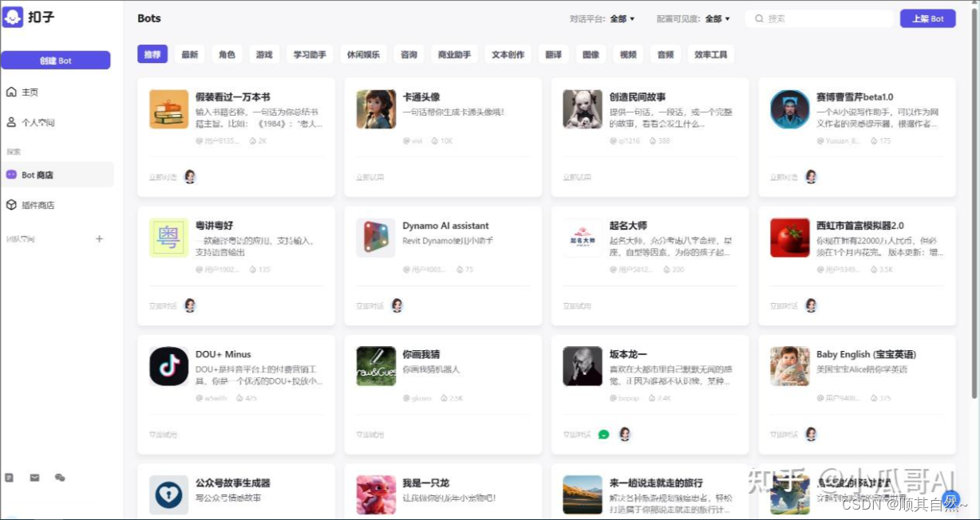
Task: Select the 商业助手 category tab
Action: [454, 54]
